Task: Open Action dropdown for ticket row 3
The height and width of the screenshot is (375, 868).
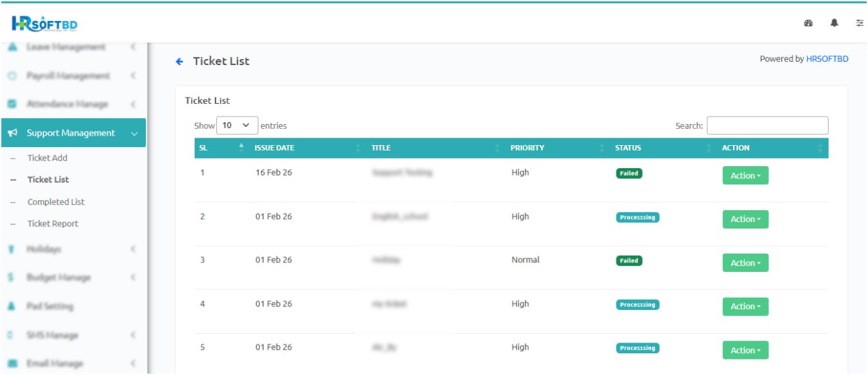Action: pyautogui.click(x=745, y=263)
